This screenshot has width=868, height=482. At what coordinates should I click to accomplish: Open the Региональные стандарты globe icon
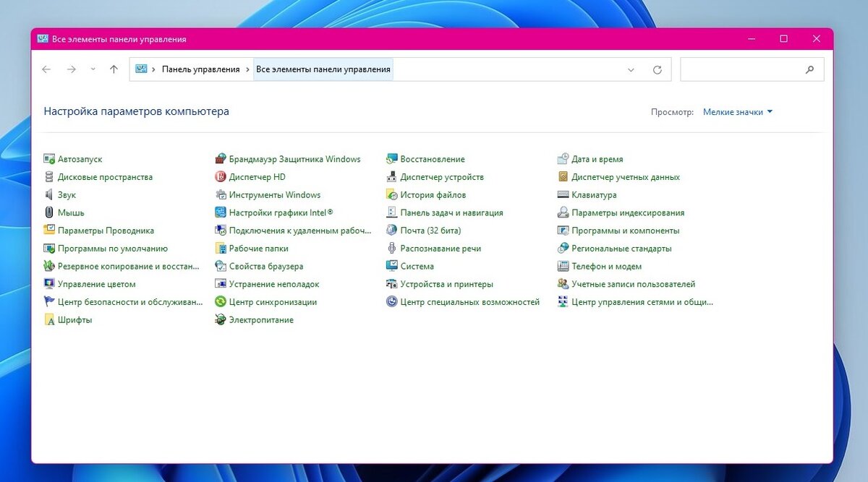(x=563, y=249)
